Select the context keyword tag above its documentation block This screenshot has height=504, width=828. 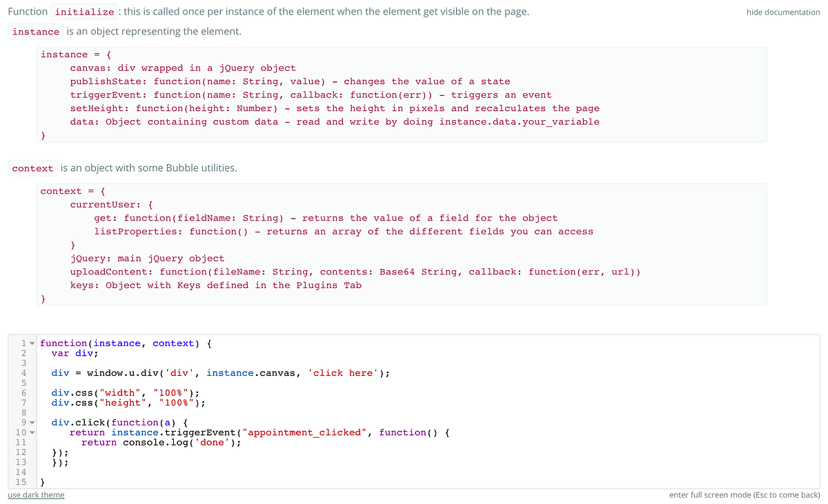[x=32, y=168]
